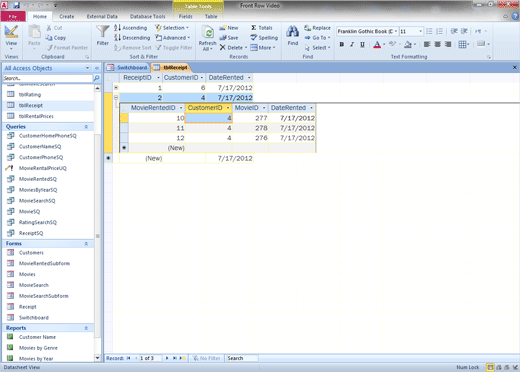Align text left
Image resolution: width=520 pixels, height=372 pixels.
click(x=427, y=44)
